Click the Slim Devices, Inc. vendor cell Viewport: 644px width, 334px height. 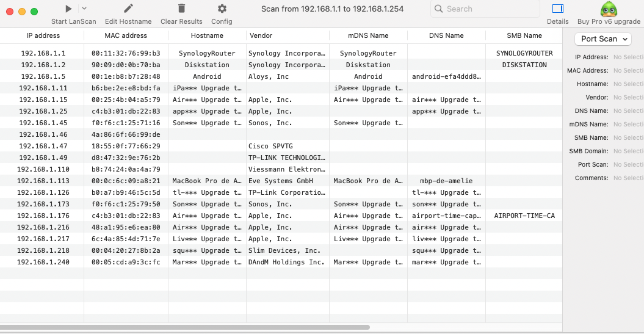pyautogui.click(x=284, y=250)
